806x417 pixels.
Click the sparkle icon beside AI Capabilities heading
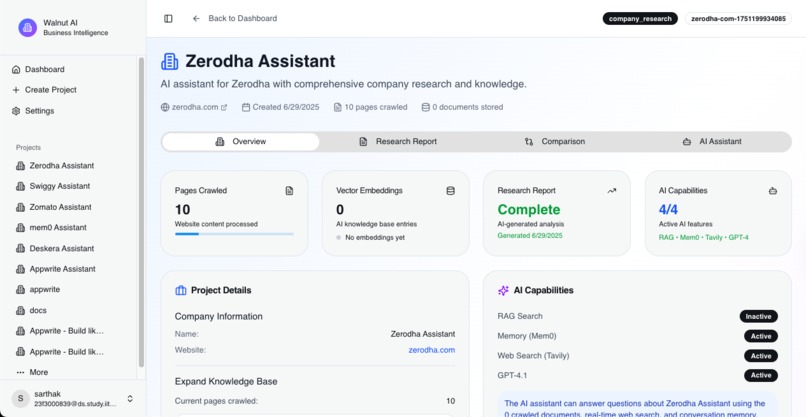point(503,291)
